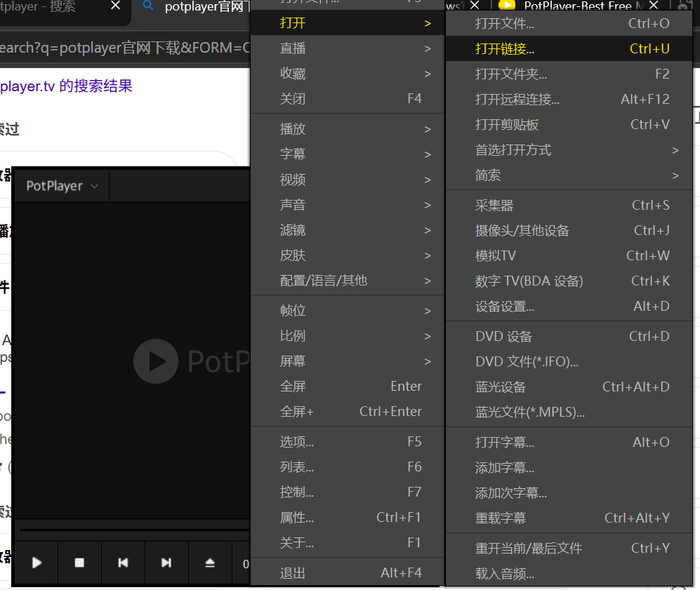Open the PotPlayer title dropdown menu

coord(62,186)
